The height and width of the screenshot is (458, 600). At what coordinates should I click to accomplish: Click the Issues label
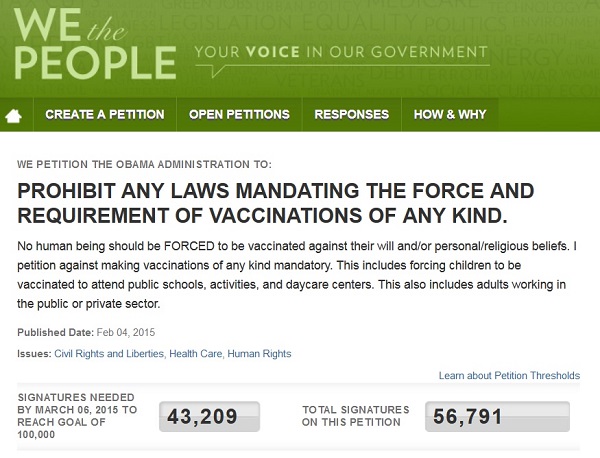[x=34, y=353]
